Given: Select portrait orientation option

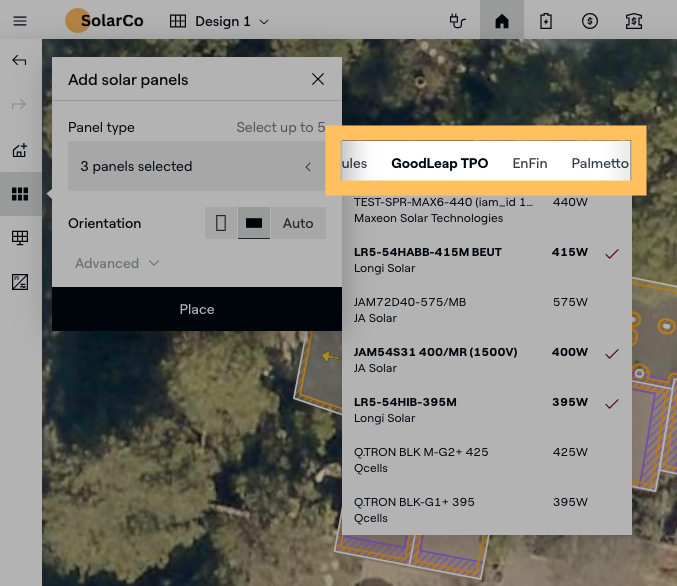Looking at the screenshot, I should tap(221, 223).
